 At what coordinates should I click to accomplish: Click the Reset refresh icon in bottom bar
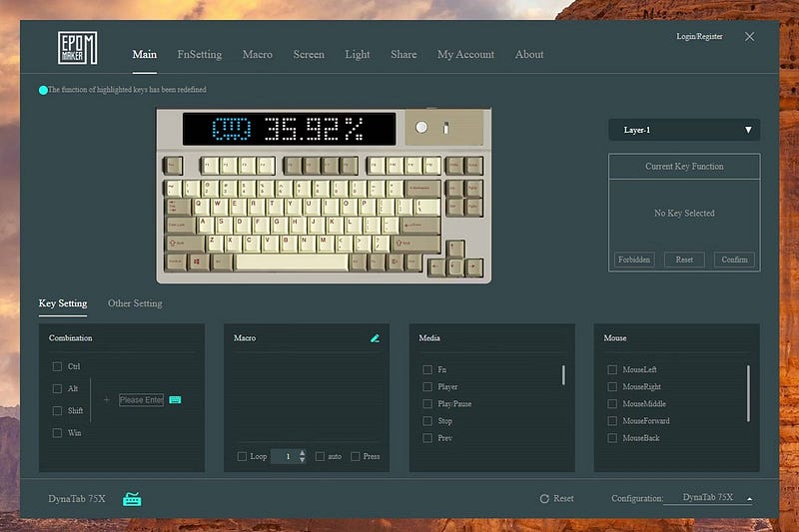click(544, 498)
